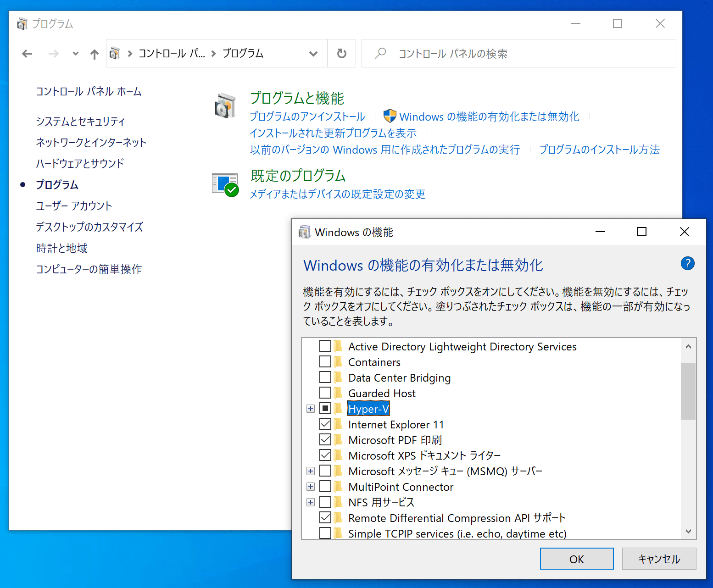Open 時計と地域 category
The width and height of the screenshot is (713, 588).
point(61,248)
